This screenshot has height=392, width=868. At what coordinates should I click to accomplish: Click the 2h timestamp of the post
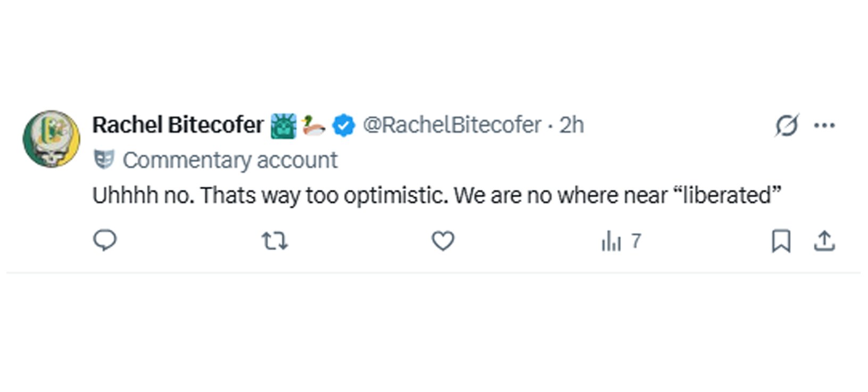(572, 125)
